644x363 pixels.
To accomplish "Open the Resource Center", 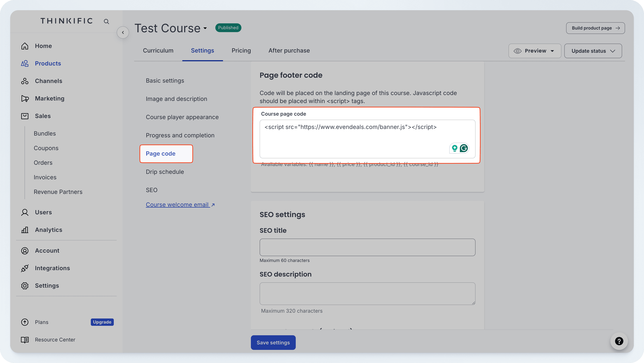I will click(55, 339).
